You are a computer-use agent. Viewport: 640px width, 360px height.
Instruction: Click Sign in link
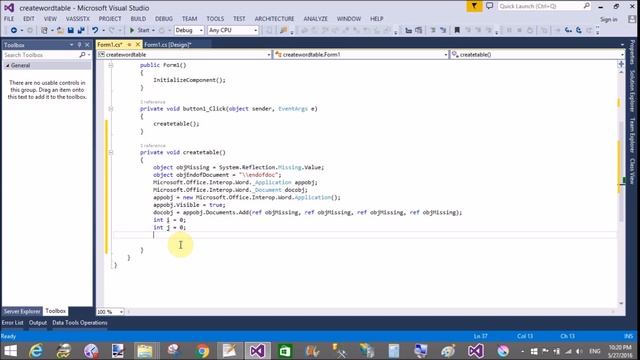[609, 19]
